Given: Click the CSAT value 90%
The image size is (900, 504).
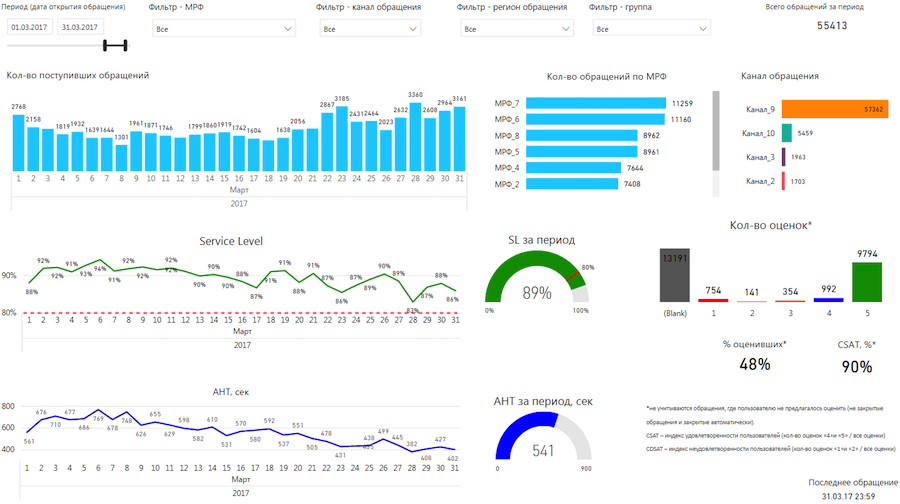Looking at the screenshot, I should [x=856, y=366].
